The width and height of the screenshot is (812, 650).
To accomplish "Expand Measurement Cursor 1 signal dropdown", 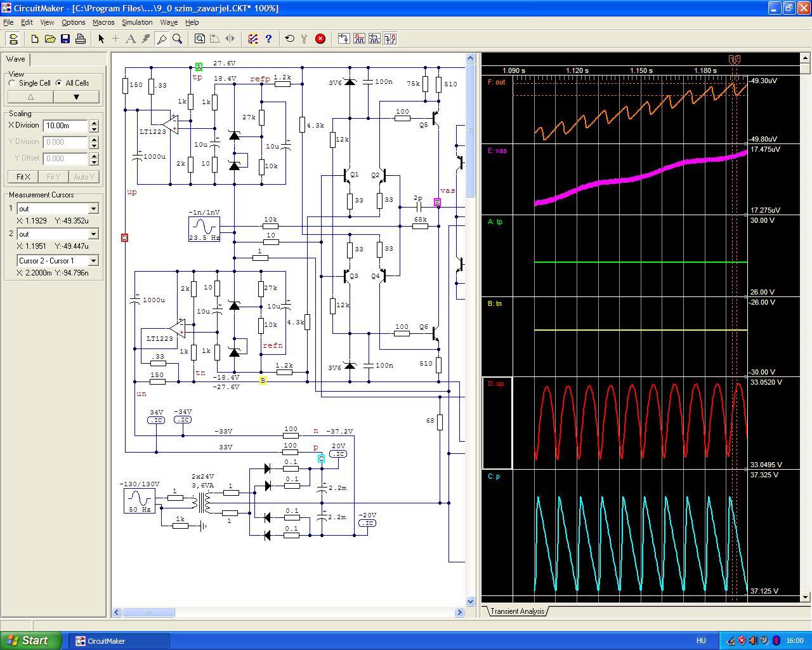I will click(93, 209).
